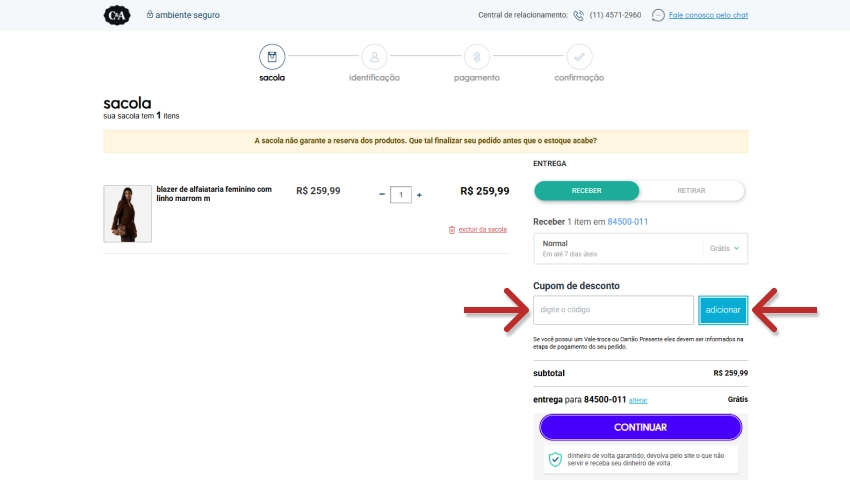850x480 pixels.
Task: Select the RECEBER delivery option
Action: (x=586, y=191)
